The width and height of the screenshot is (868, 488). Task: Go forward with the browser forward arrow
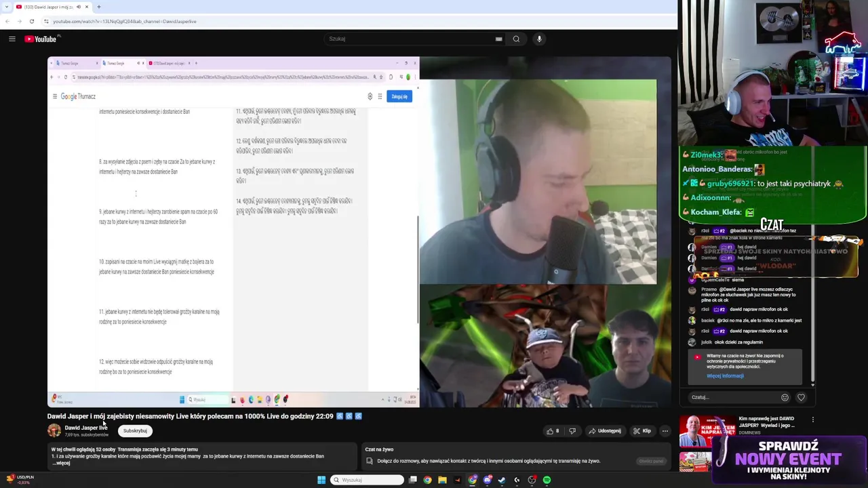[19, 21]
